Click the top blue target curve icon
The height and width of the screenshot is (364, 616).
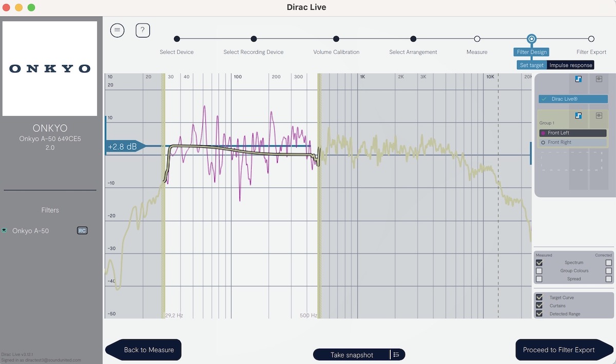[x=578, y=79]
